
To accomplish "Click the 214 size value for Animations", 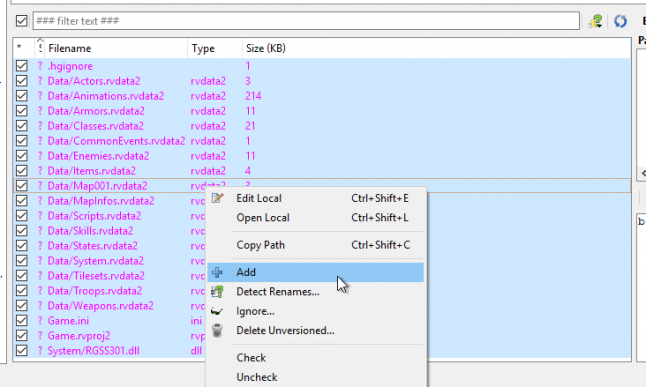I will [253, 96].
